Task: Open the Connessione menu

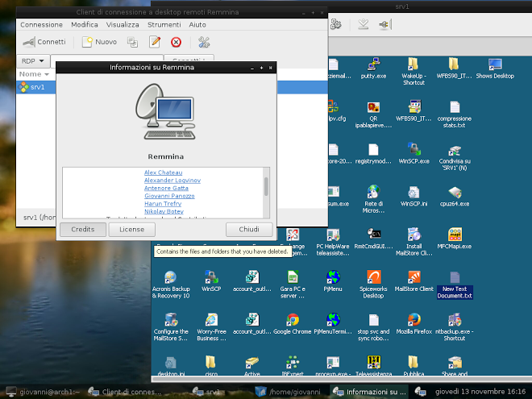Action: click(41, 25)
